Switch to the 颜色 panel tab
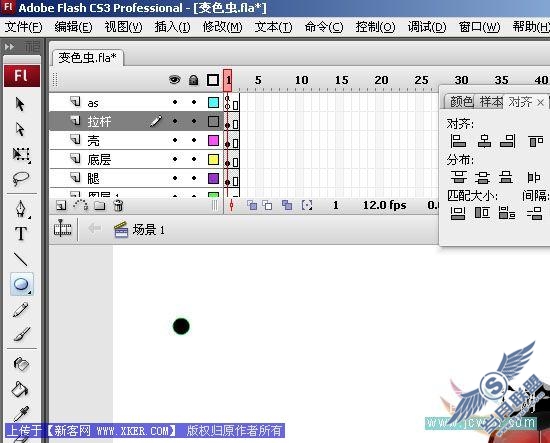The image size is (550, 443). (461, 102)
